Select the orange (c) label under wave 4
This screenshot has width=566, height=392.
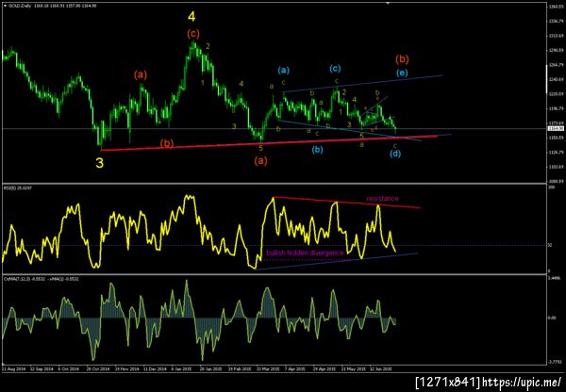click(193, 34)
